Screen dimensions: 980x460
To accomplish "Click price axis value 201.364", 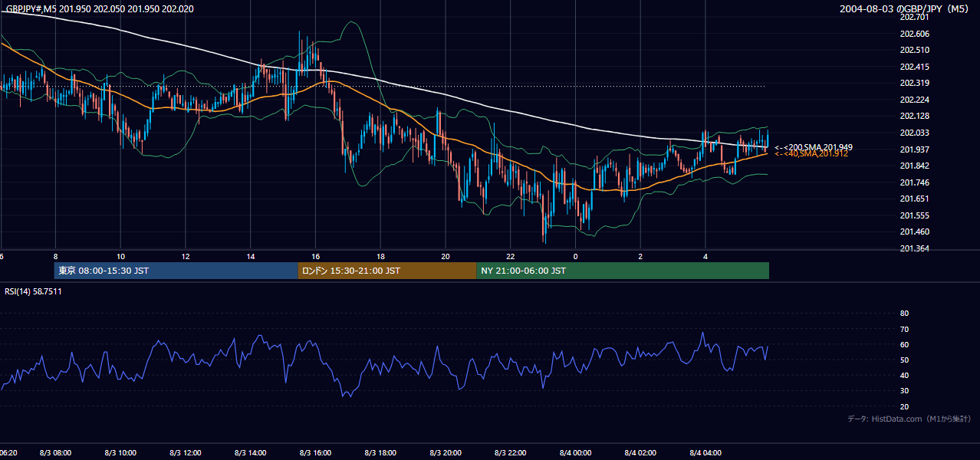I will (x=914, y=248).
